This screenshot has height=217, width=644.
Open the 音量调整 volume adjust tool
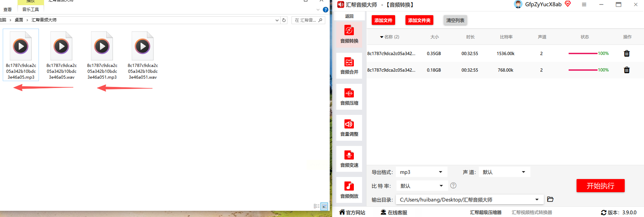point(349,128)
